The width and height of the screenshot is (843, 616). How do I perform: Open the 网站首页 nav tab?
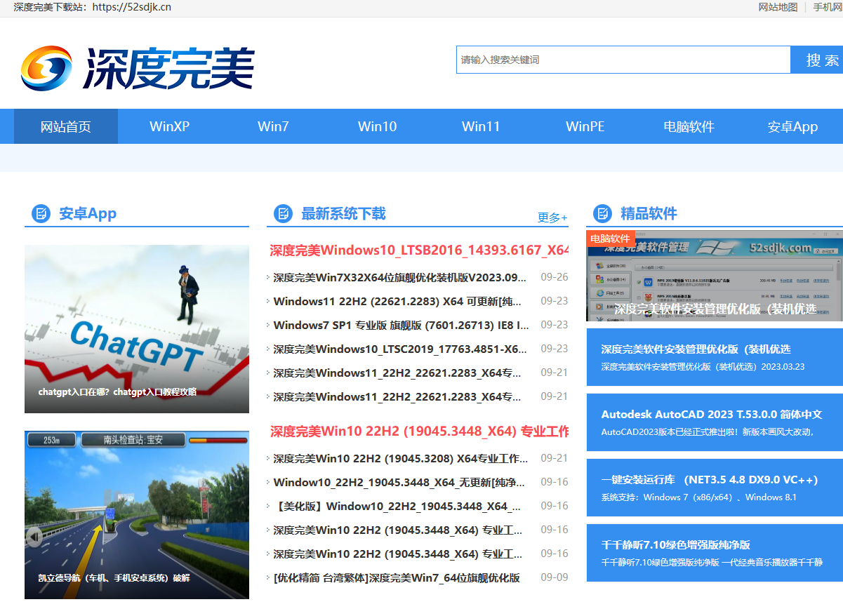coord(66,126)
